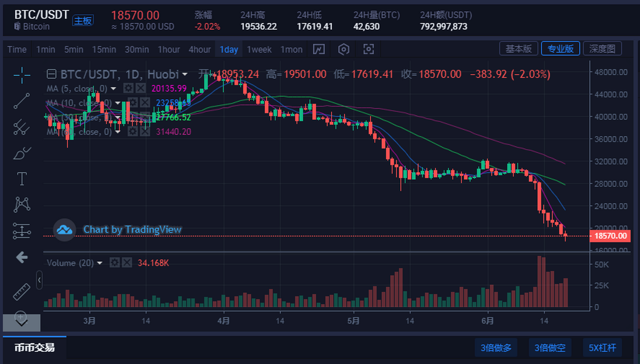Open chart settings hexagon icon
This screenshot has width=640, height=364.
343,49
